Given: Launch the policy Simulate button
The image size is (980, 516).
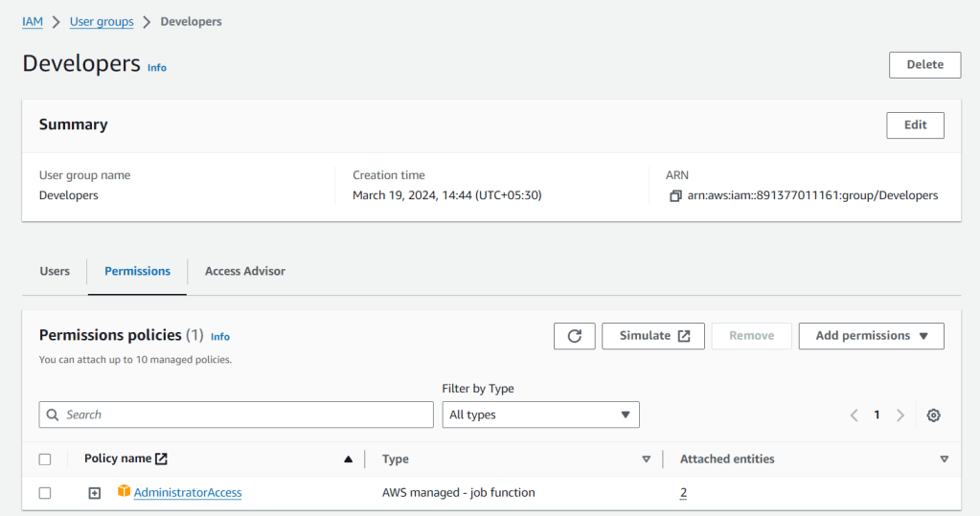Looking at the screenshot, I should (653, 336).
